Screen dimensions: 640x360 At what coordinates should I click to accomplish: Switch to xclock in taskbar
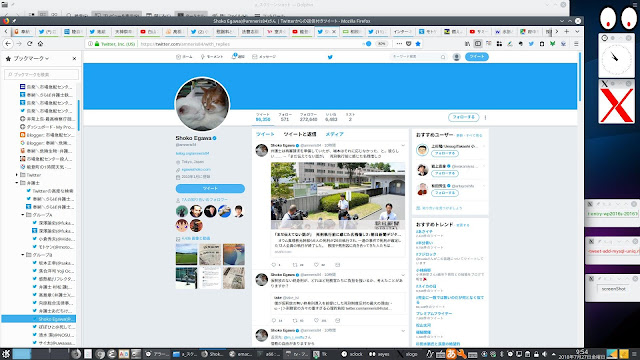[x=352, y=354]
